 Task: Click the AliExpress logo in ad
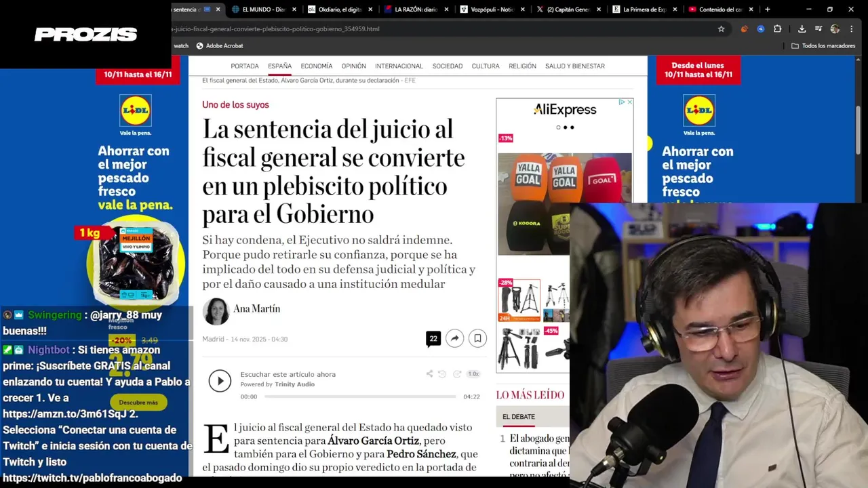[565, 110]
